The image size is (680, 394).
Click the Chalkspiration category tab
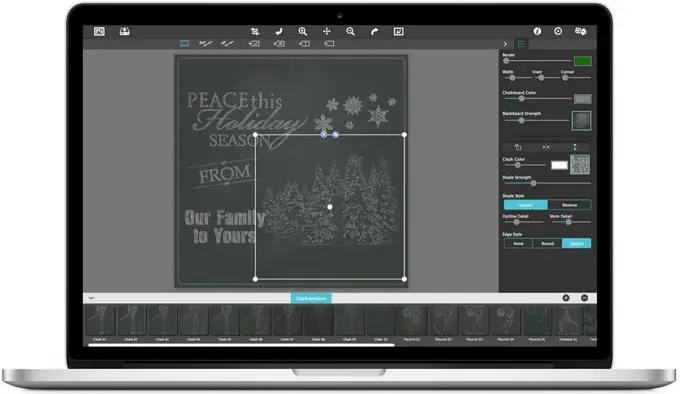pos(311,298)
